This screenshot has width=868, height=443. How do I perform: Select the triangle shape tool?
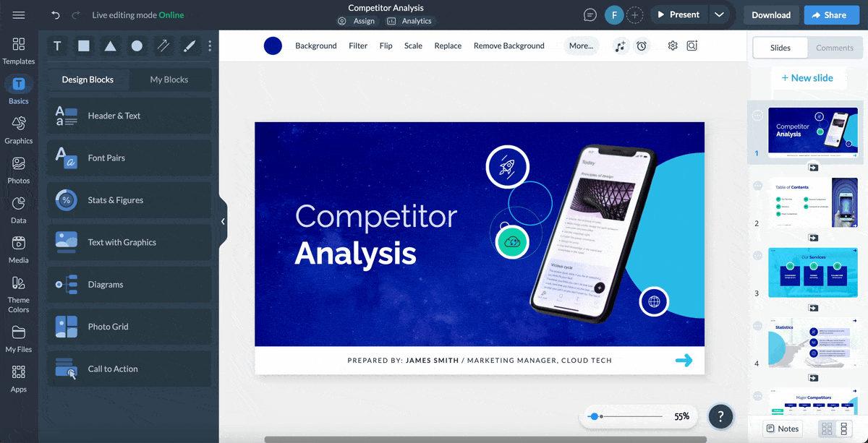pos(110,46)
